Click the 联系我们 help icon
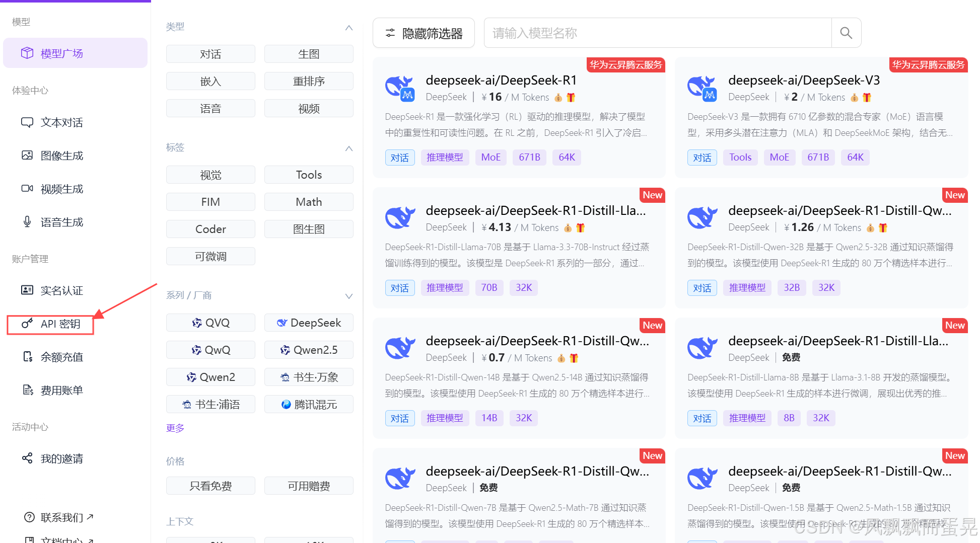980x543 pixels. (30, 517)
